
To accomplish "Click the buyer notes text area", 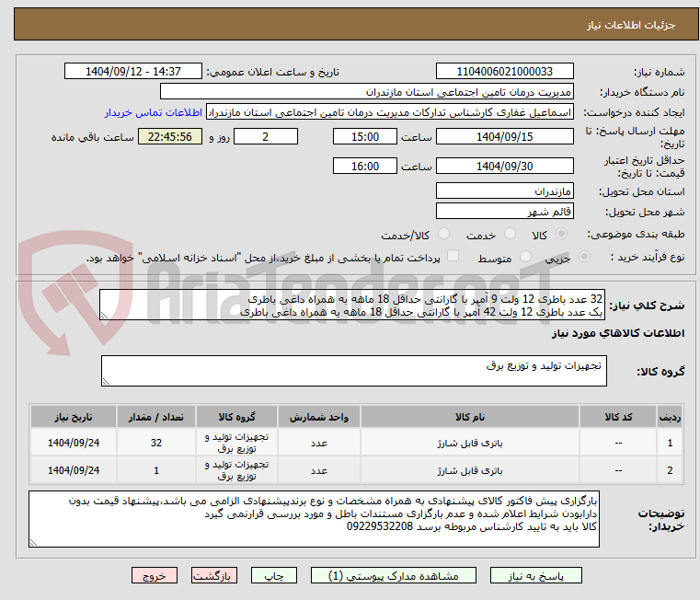I will coord(314,519).
